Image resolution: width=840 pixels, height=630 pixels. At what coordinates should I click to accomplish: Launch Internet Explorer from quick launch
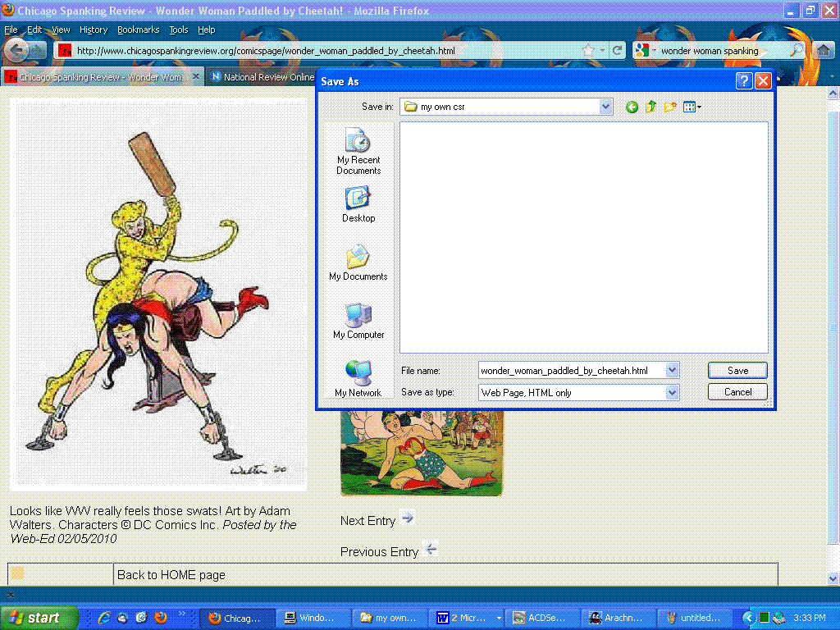tap(104, 618)
